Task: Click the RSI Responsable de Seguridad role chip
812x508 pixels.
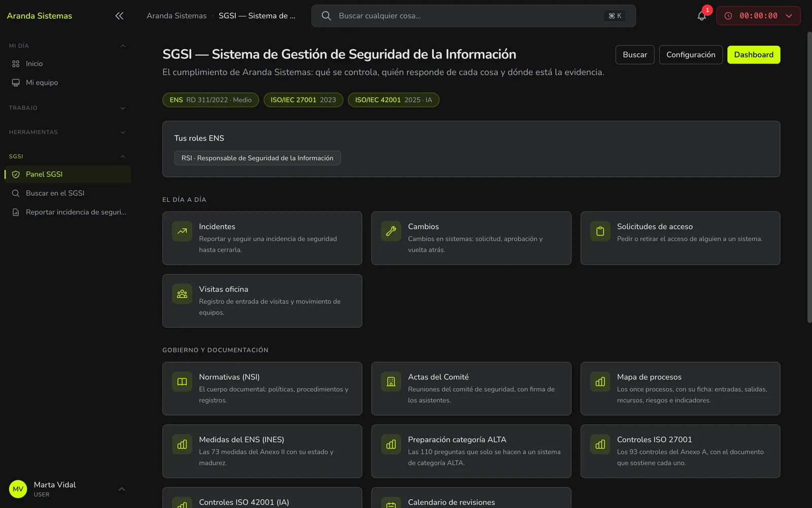Action: 257,158
